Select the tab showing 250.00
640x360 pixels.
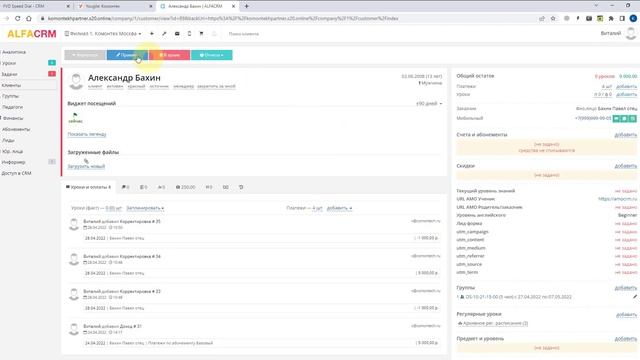pos(185,187)
